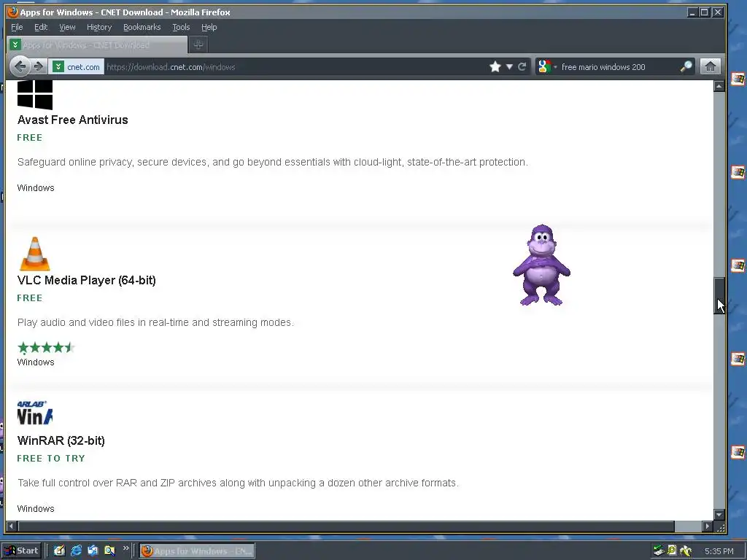Click the vertical scrollbar down arrow
747x560 pixels.
[x=719, y=515]
